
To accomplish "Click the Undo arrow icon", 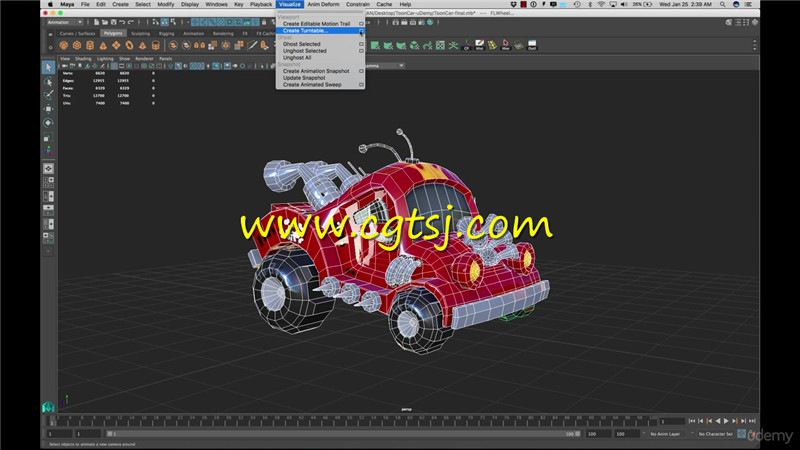I will click(122, 22).
